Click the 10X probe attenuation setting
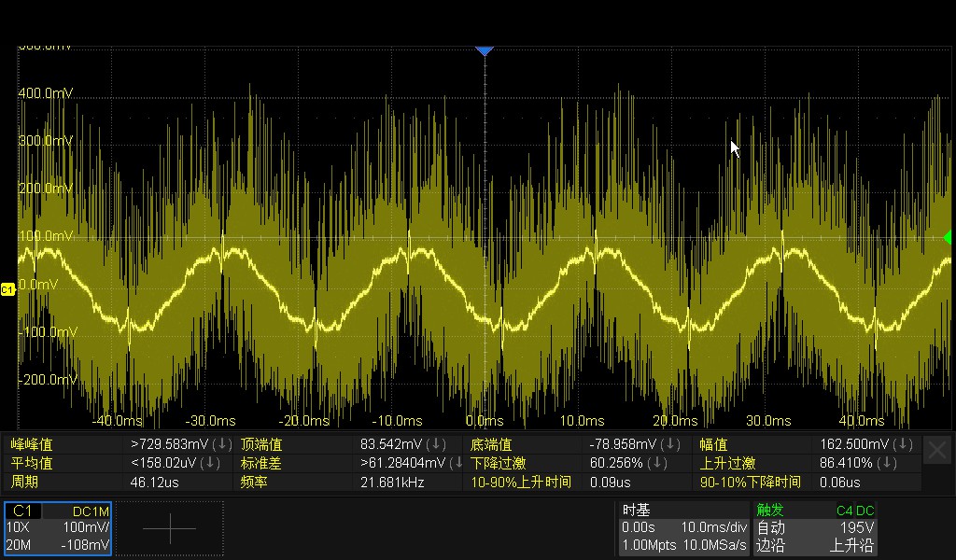This screenshot has height=560, width=956. (21, 527)
